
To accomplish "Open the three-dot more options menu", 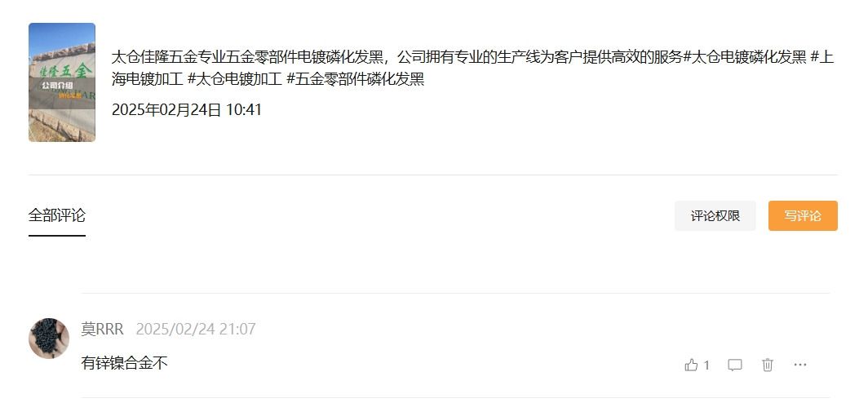I will tap(800, 365).
